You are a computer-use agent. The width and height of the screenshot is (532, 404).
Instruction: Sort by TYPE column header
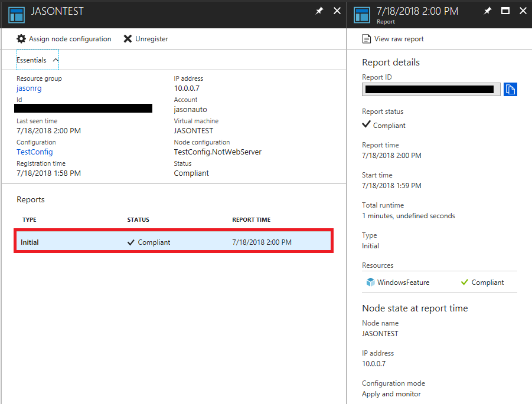coord(30,219)
